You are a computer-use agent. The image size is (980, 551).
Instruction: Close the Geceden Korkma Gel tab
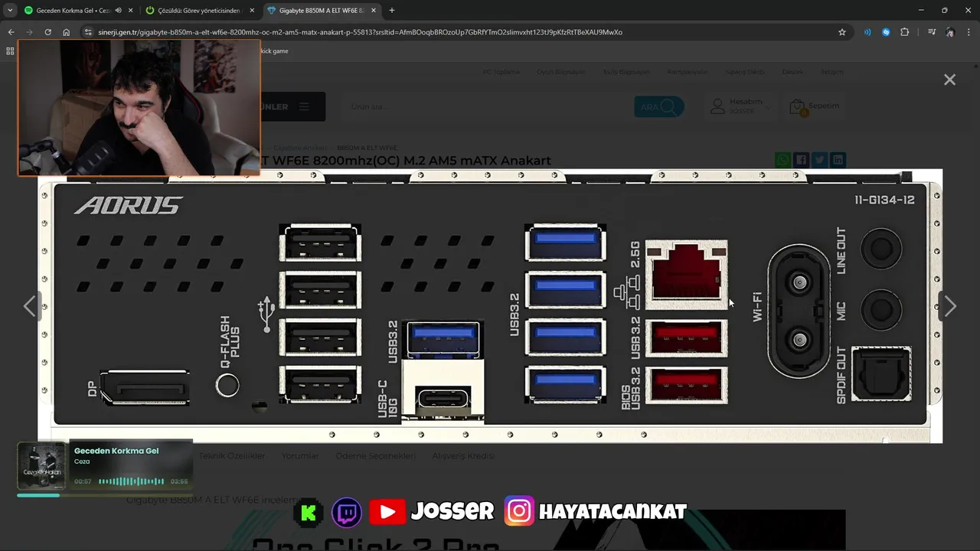coord(130,11)
